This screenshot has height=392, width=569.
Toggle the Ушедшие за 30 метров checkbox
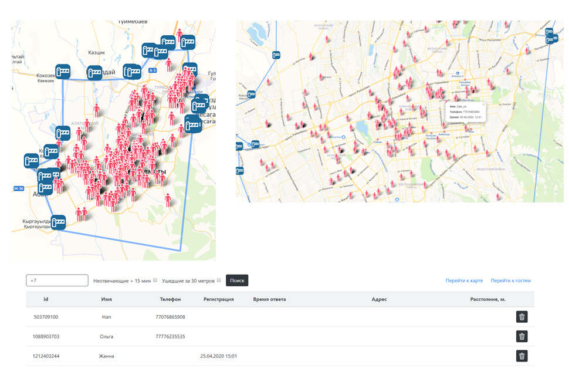(218, 280)
